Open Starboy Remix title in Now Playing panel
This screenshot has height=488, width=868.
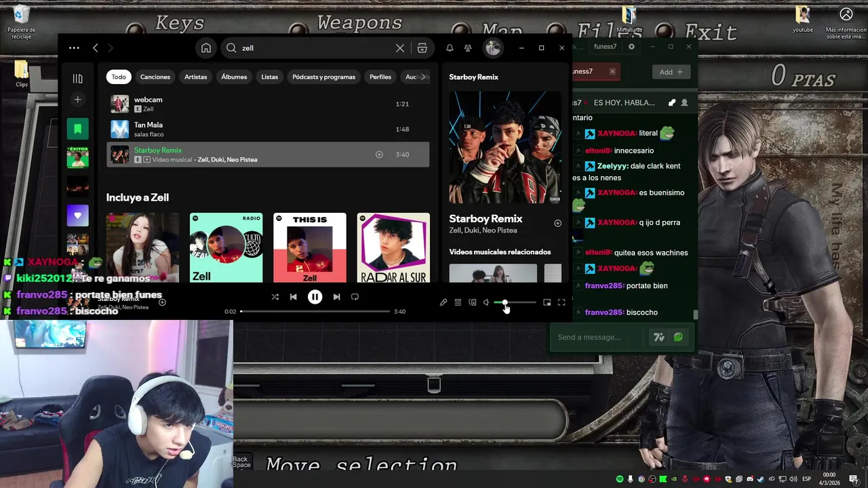click(486, 219)
